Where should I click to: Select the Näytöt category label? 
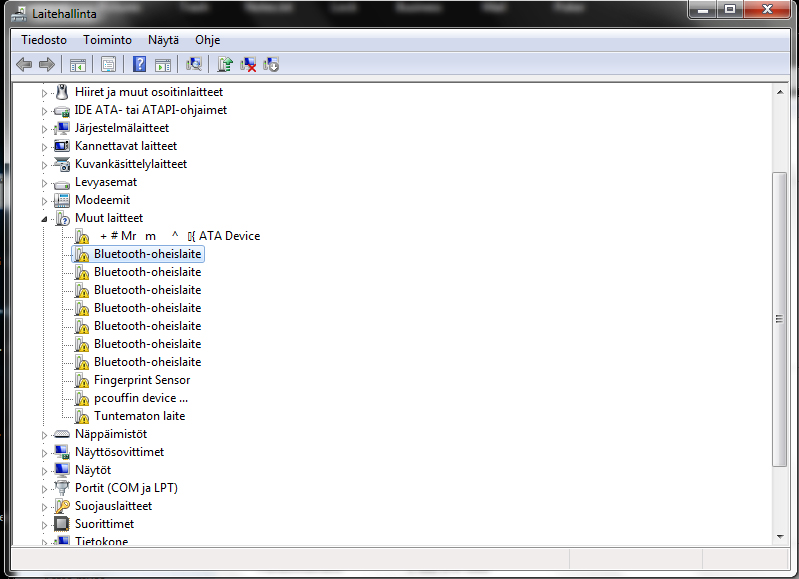click(93, 470)
